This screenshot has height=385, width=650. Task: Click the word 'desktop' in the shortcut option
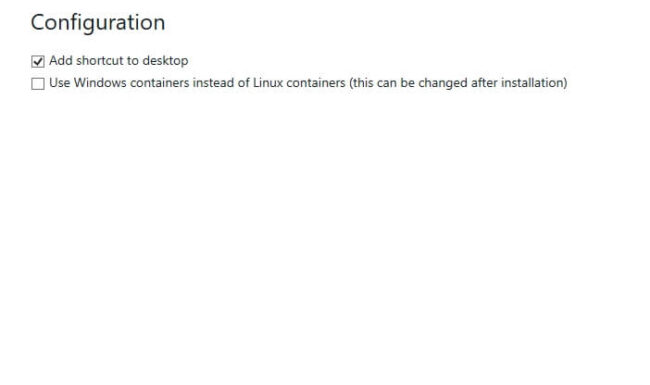click(x=165, y=61)
